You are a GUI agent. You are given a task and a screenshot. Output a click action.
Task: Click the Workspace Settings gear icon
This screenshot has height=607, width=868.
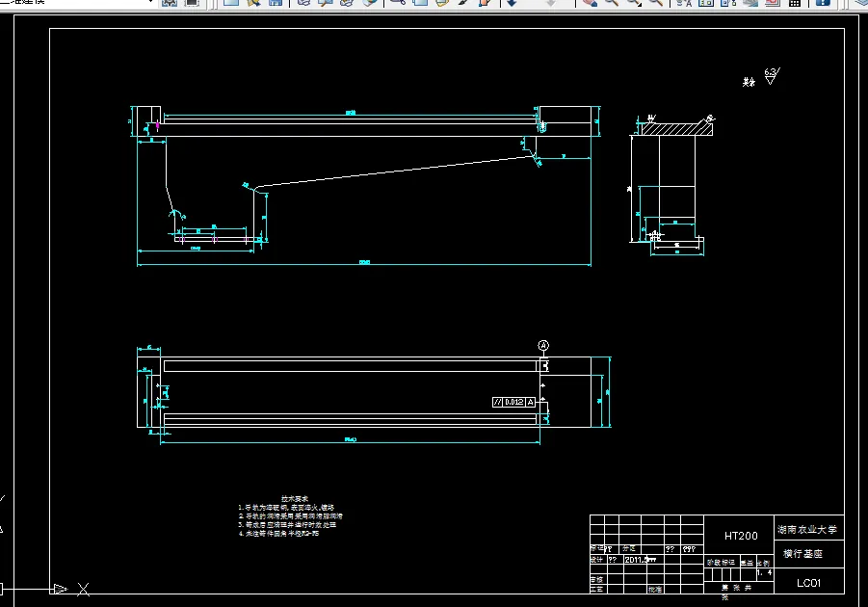click(170, 3)
